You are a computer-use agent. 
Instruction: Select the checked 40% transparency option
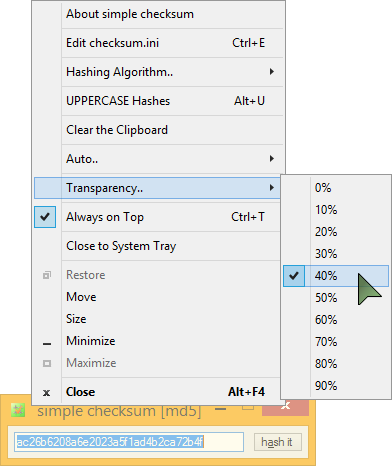pyautogui.click(x=336, y=276)
